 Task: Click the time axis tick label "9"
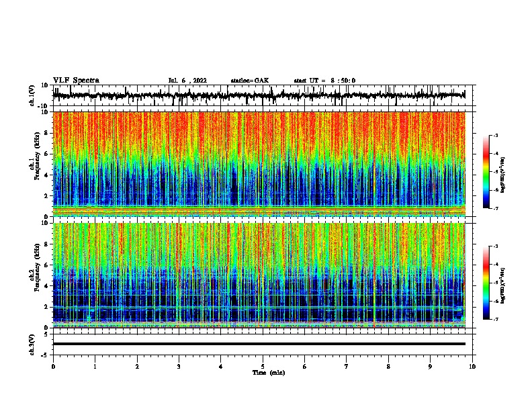430,367
